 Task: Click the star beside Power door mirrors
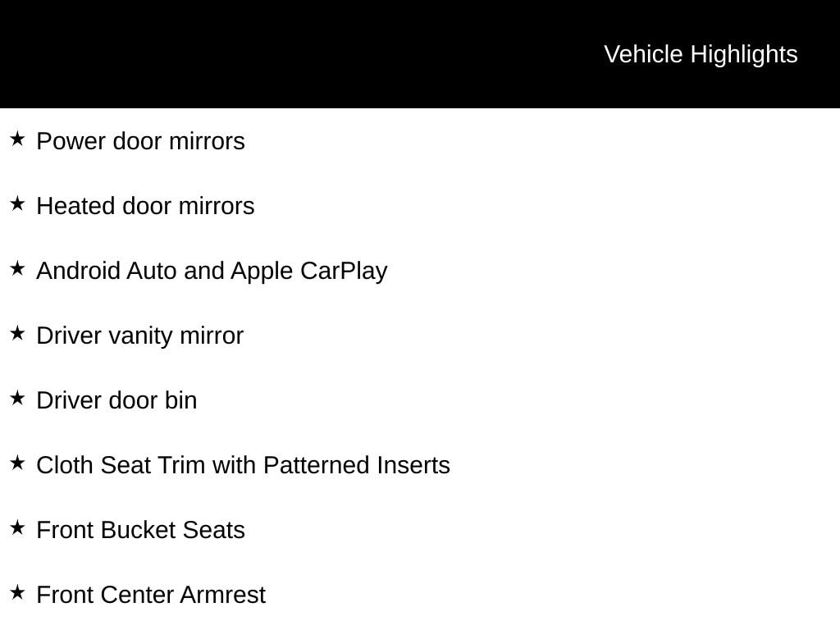pyautogui.click(x=17, y=139)
